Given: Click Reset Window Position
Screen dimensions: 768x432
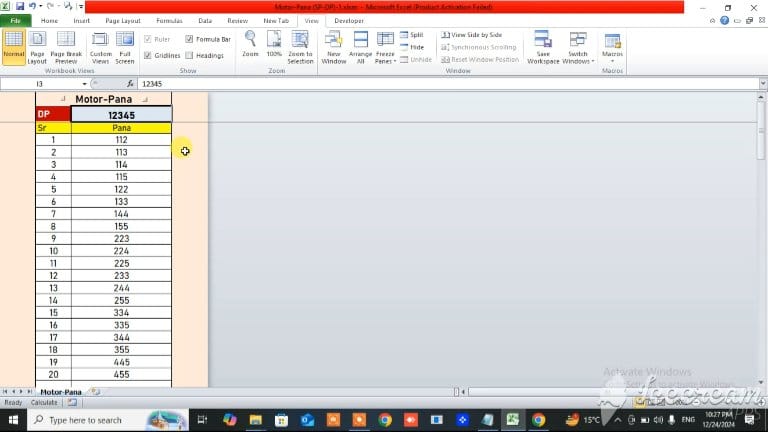Looking at the screenshot, I should coord(480,59).
